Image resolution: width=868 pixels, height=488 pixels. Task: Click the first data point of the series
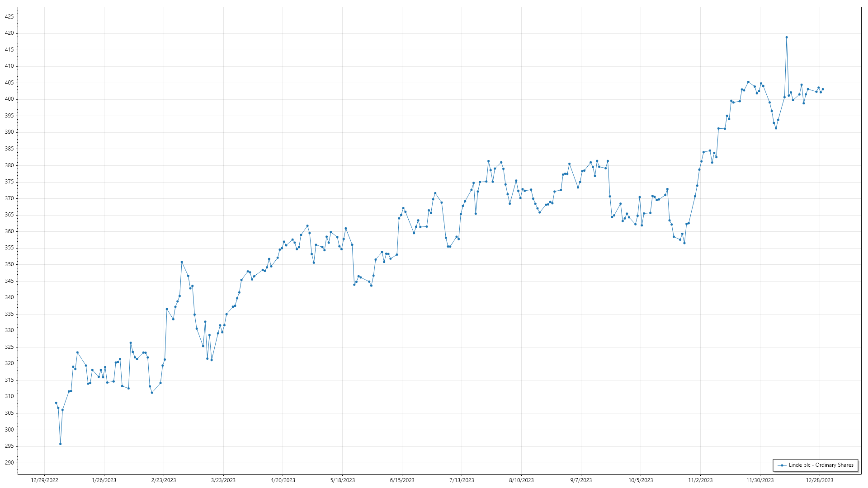coord(56,403)
